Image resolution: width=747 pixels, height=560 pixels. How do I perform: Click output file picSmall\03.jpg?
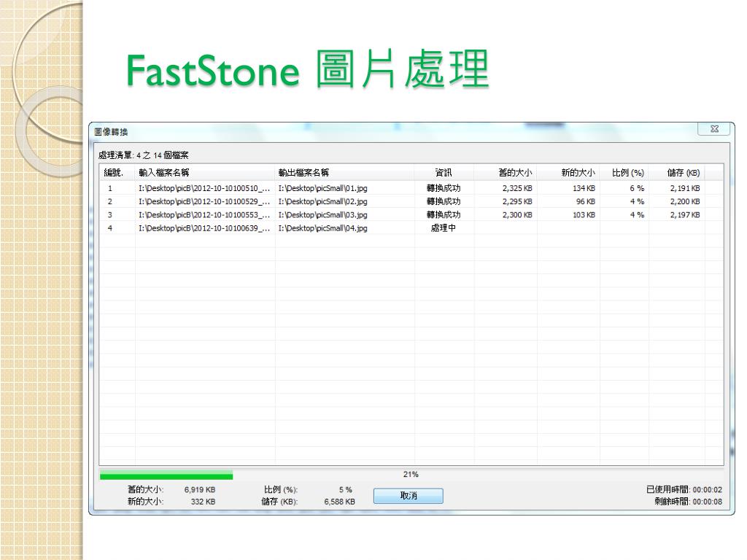click(x=322, y=215)
